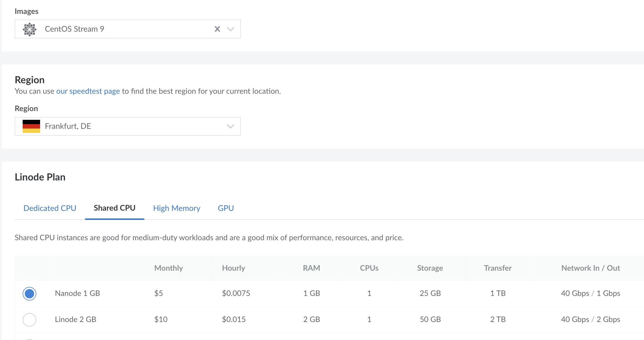644x340 pixels.
Task: Switch to the Dedicated CPU tab
Action: [50, 208]
